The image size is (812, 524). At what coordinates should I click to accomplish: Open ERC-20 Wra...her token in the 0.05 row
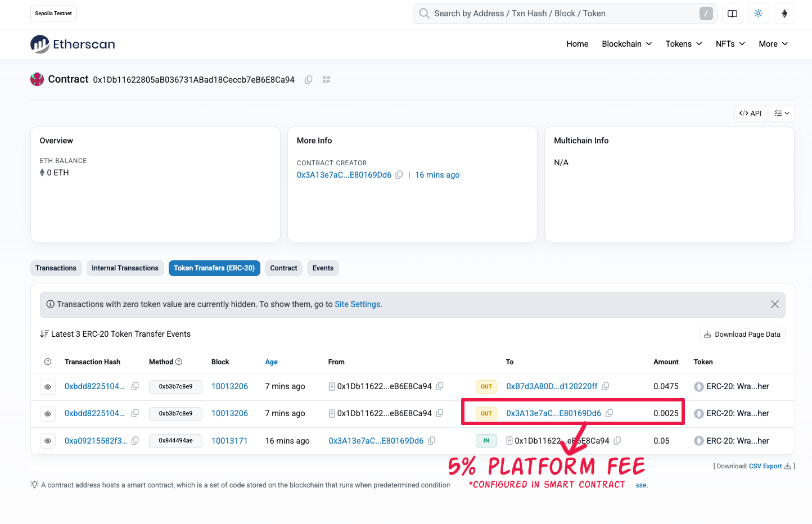[737, 441]
